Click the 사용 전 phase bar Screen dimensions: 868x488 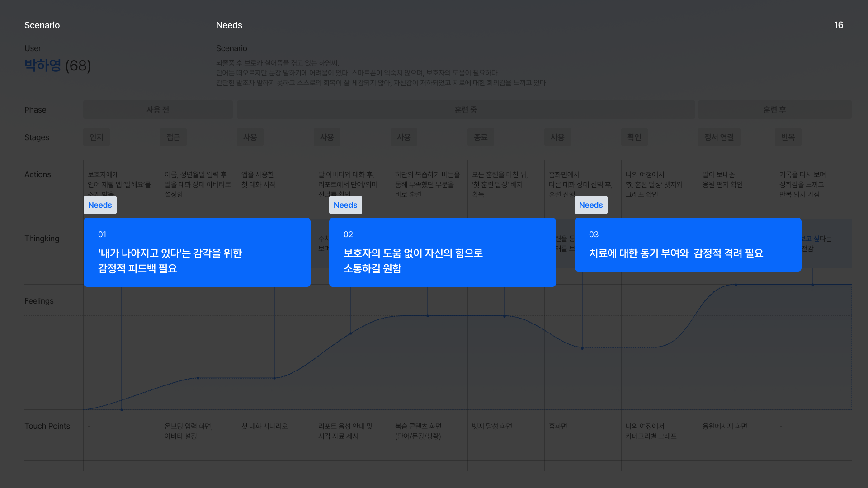click(x=158, y=110)
